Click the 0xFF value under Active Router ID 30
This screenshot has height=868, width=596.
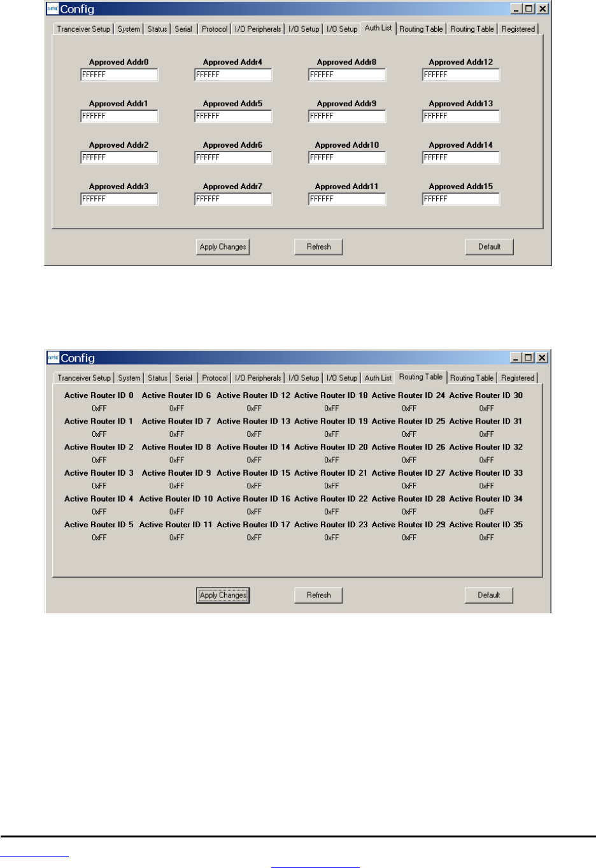486,409
